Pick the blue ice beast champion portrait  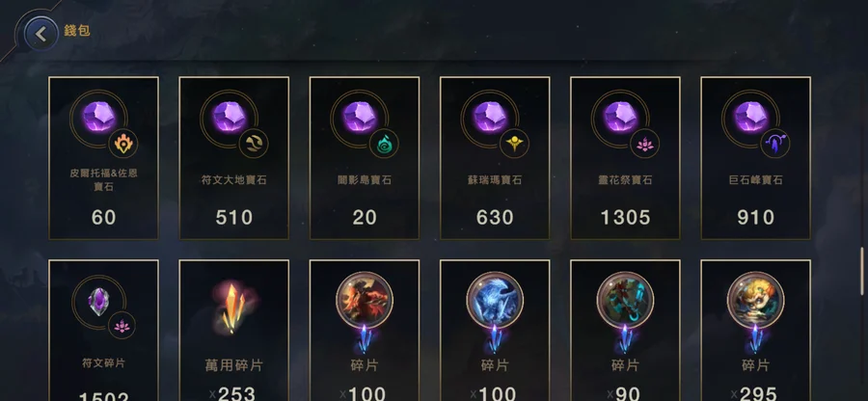[495, 301]
